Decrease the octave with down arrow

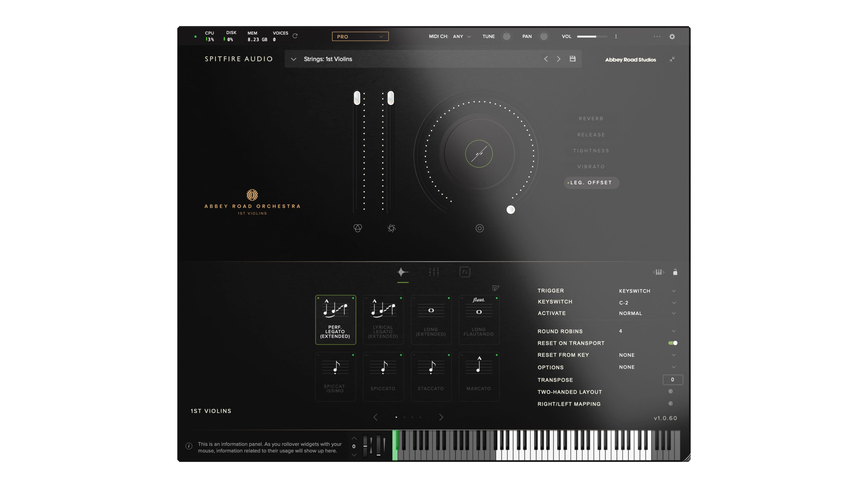point(354,455)
